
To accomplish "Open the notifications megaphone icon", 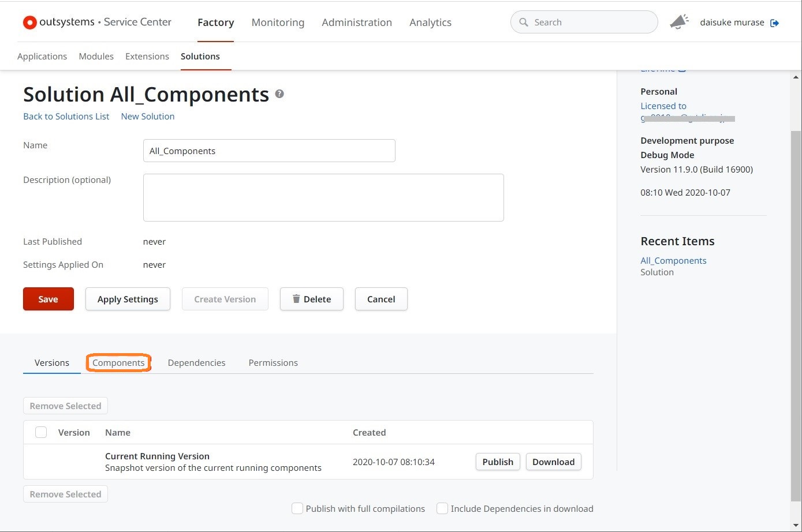I will click(x=679, y=22).
